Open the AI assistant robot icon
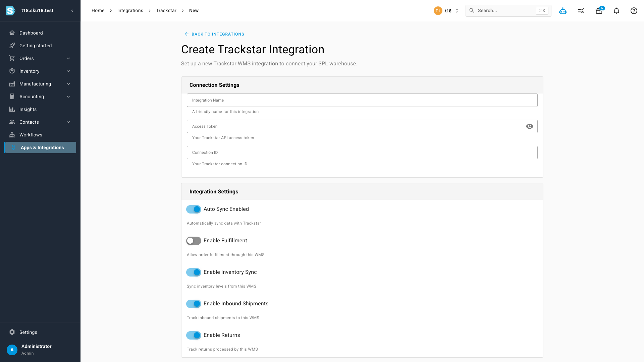This screenshot has height=362, width=644. (563, 11)
